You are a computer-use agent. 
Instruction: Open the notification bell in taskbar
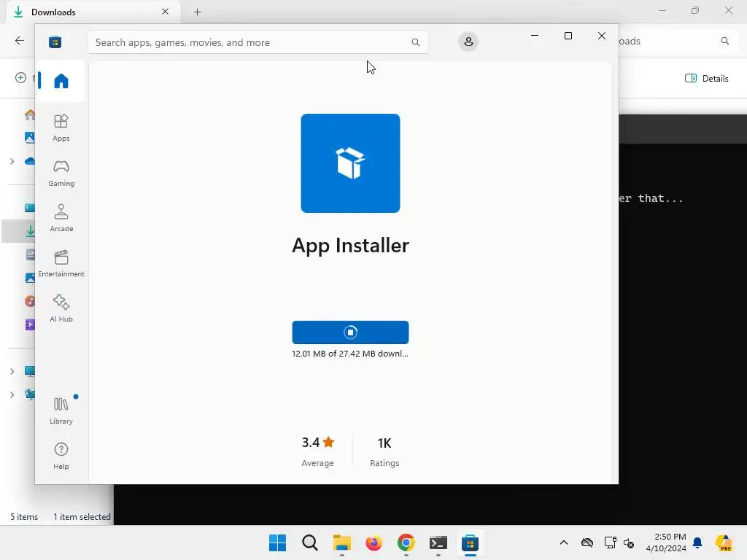pyautogui.click(x=697, y=542)
